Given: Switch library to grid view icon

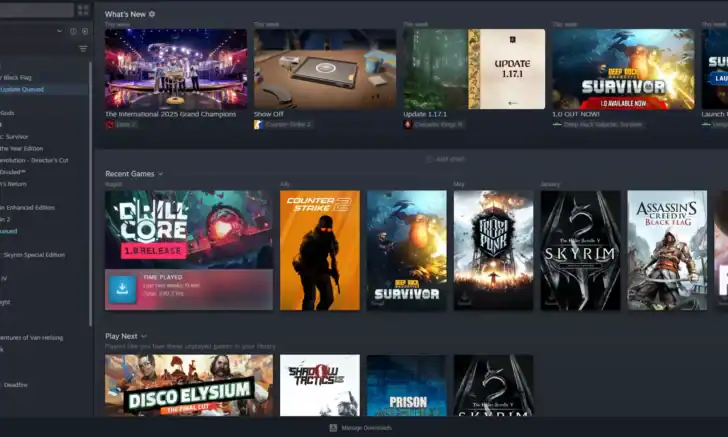Looking at the screenshot, I should click(83, 10).
